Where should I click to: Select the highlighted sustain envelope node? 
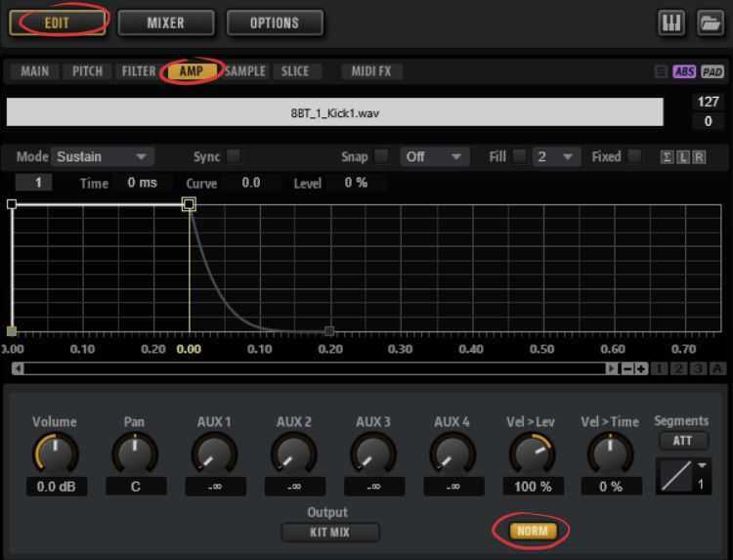[189, 204]
